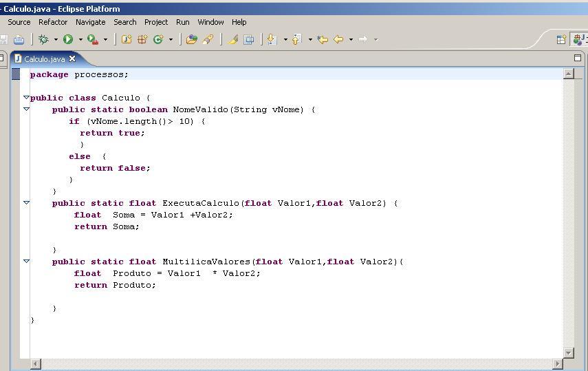588x371 pixels.
Task: Click horizontal scrollbar left arrow
Action: tap(36, 363)
